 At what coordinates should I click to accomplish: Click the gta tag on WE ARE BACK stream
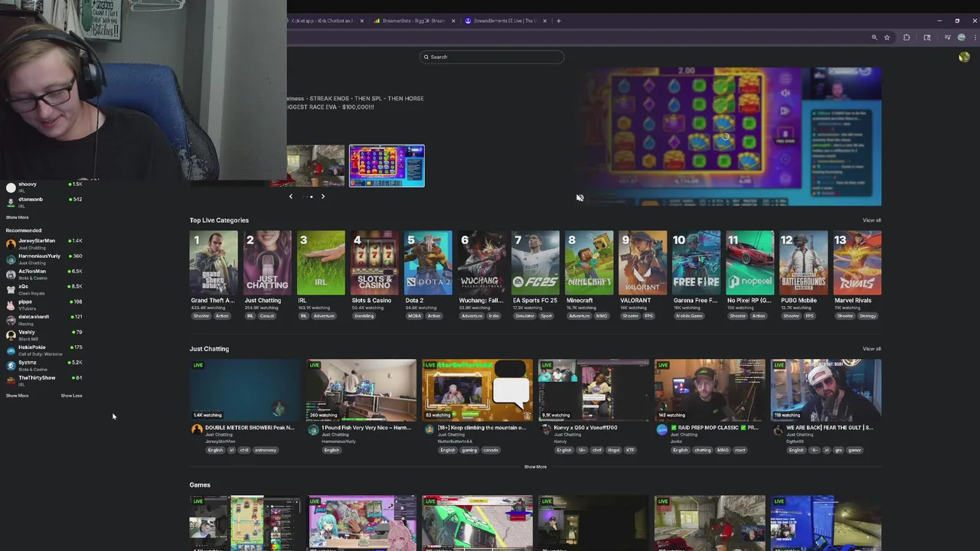pyautogui.click(x=838, y=450)
